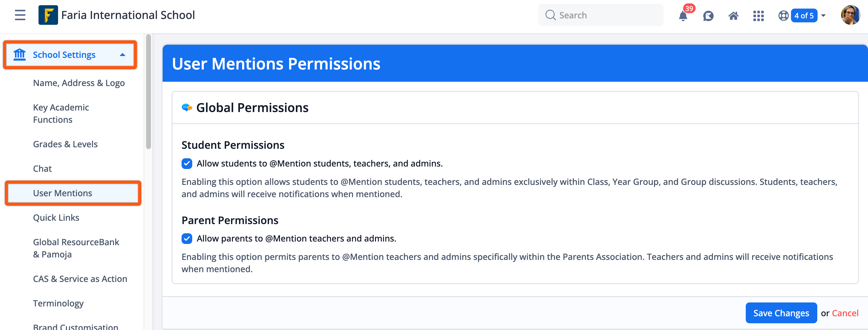
Task: Go to the home icon
Action: pos(733,16)
